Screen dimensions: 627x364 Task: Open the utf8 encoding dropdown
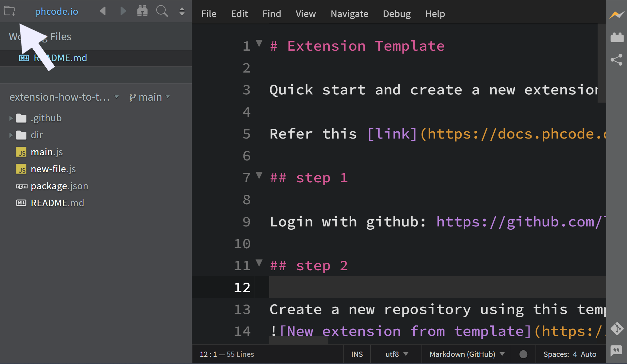click(x=397, y=354)
